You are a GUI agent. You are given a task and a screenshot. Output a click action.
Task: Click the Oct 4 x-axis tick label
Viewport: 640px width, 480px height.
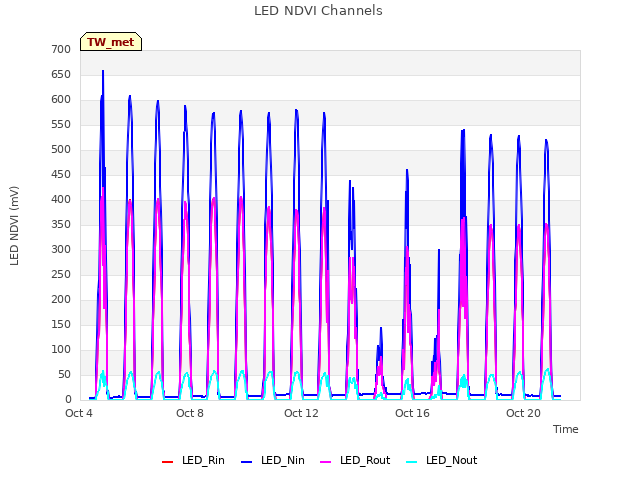coord(79,413)
